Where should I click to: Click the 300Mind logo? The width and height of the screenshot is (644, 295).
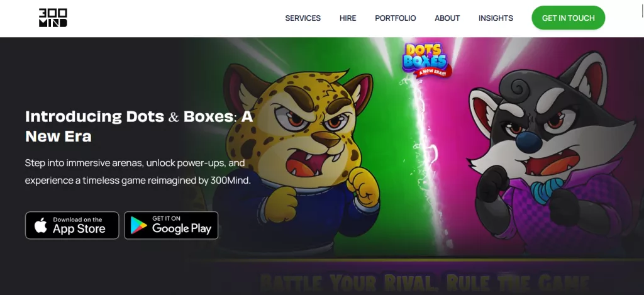point(53,18)
